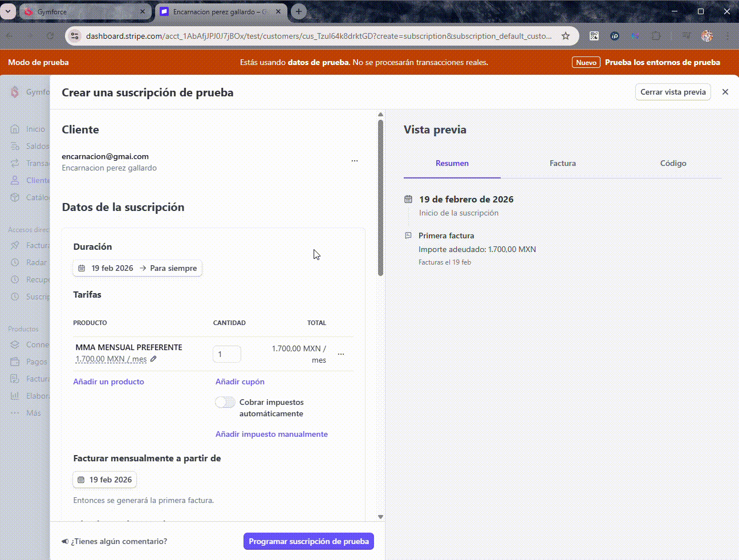
Task: Open the customer three-dot options menu
Action: coord(355,161)
